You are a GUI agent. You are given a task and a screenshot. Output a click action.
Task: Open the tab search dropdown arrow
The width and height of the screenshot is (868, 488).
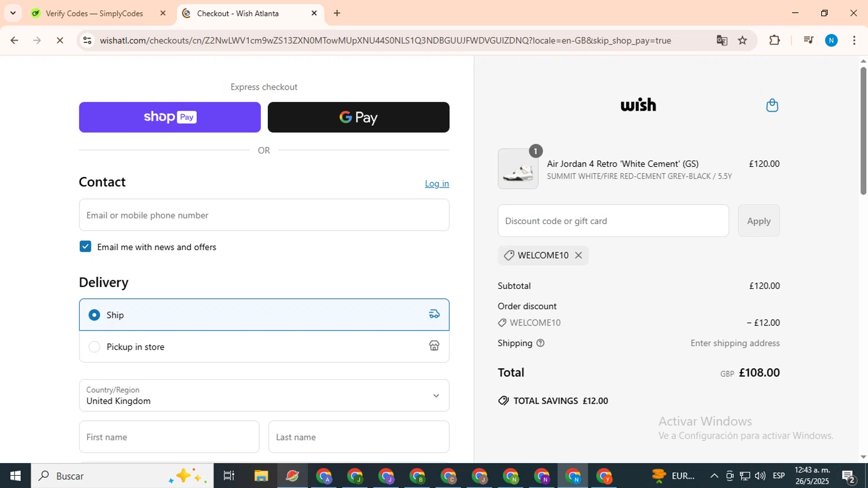(x=13, y=13)
